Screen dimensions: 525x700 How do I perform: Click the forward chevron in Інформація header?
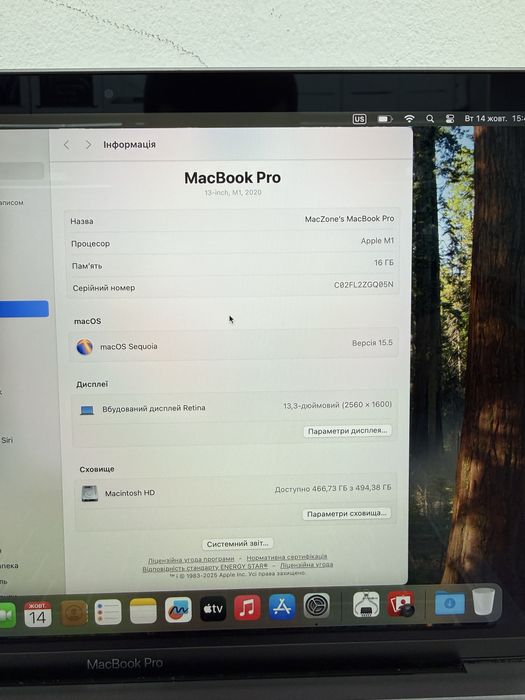[88, 145]
